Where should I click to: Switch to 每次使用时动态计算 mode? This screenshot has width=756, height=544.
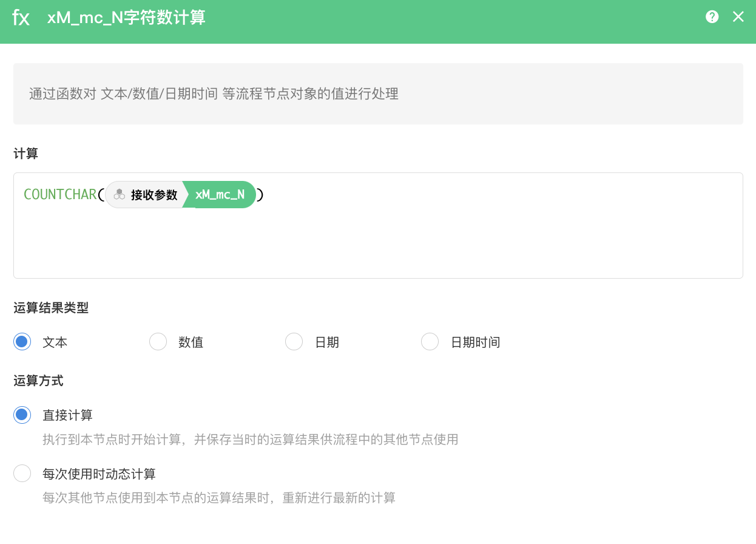[x=22, y=474]
